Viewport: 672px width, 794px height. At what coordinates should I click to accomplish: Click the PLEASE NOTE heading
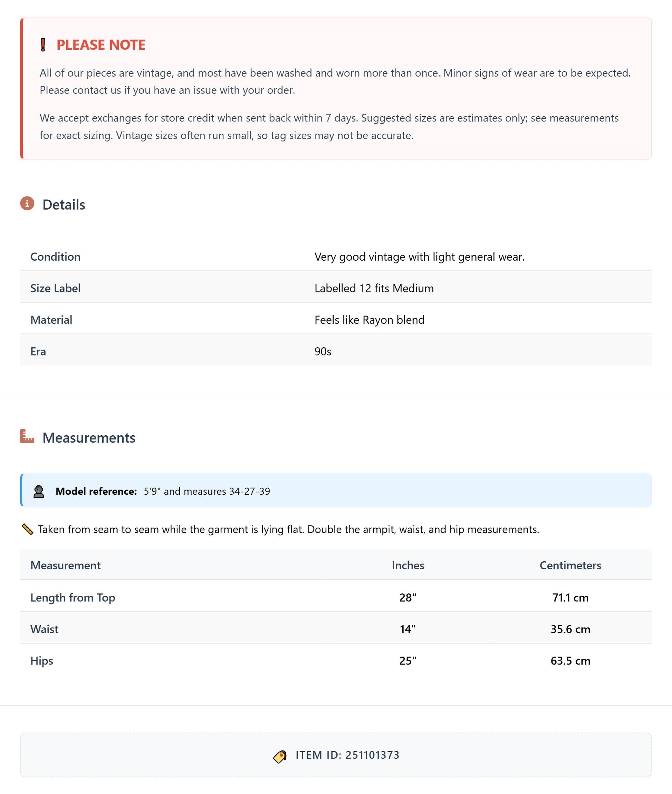click(x=101, y=45)
